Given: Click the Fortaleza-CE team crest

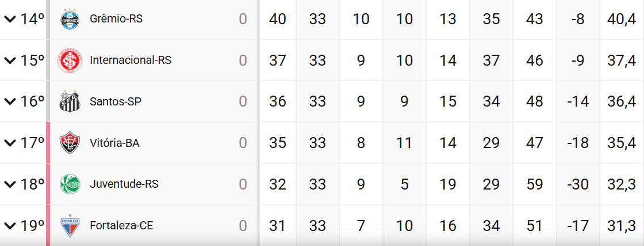Looking at the screenshot, I should coord(71,226).
